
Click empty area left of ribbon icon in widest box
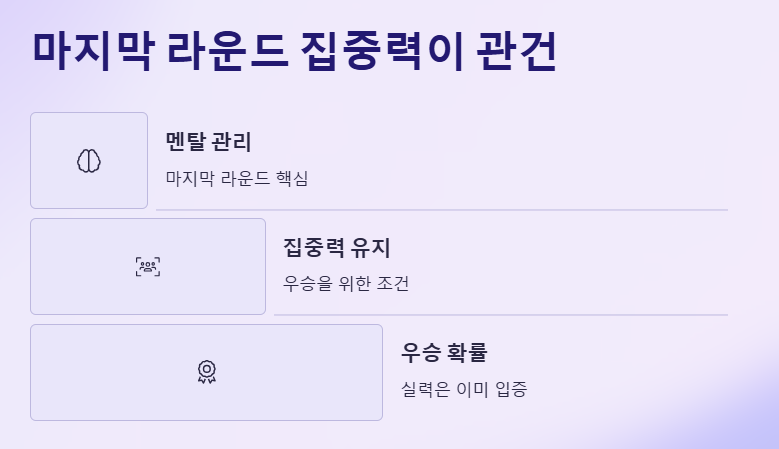(114, 373)
